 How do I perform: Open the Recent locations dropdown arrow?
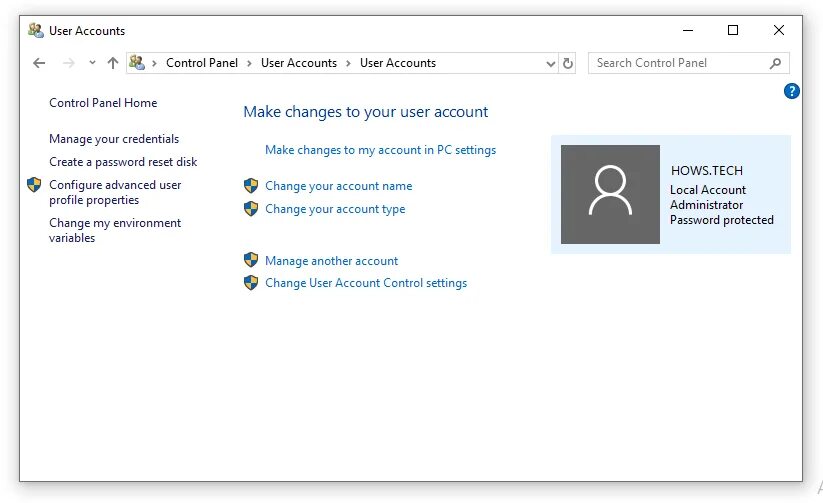click(x=92, y=63)
